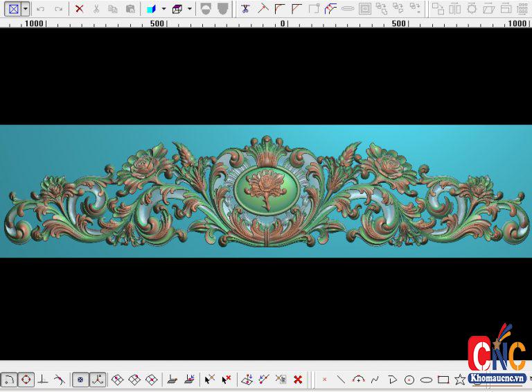Viewport: 532px width, 392px height.
Task: Click the oval flower medallion in the relief
Action: click(267, 190)
